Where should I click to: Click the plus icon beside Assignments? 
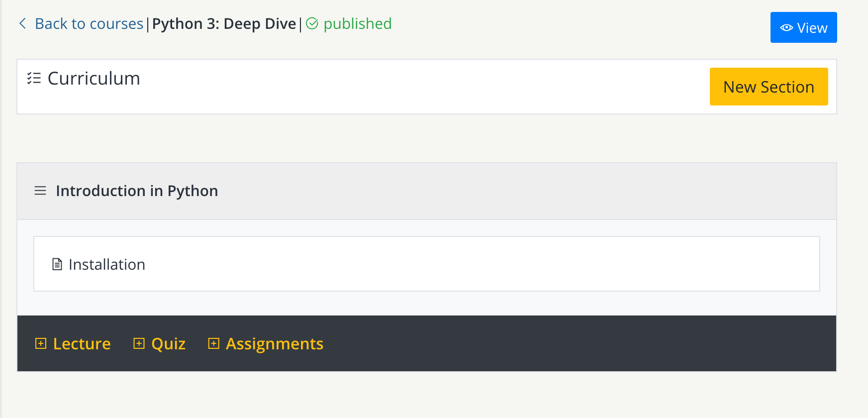click(x=213, y=344)
